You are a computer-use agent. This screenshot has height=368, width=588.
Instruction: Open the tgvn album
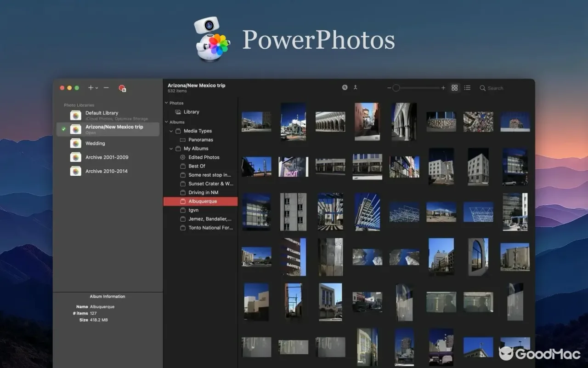200,210
